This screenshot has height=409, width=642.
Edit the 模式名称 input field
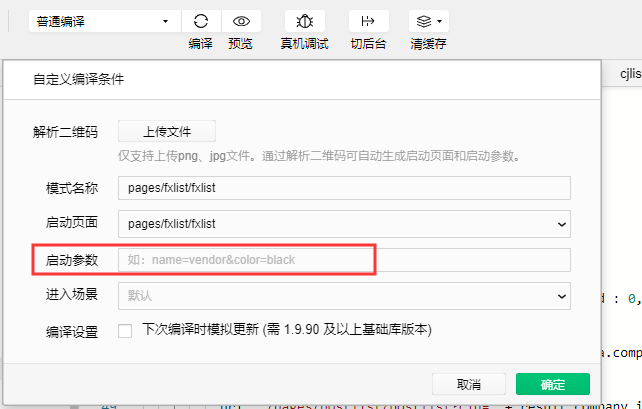344,188
